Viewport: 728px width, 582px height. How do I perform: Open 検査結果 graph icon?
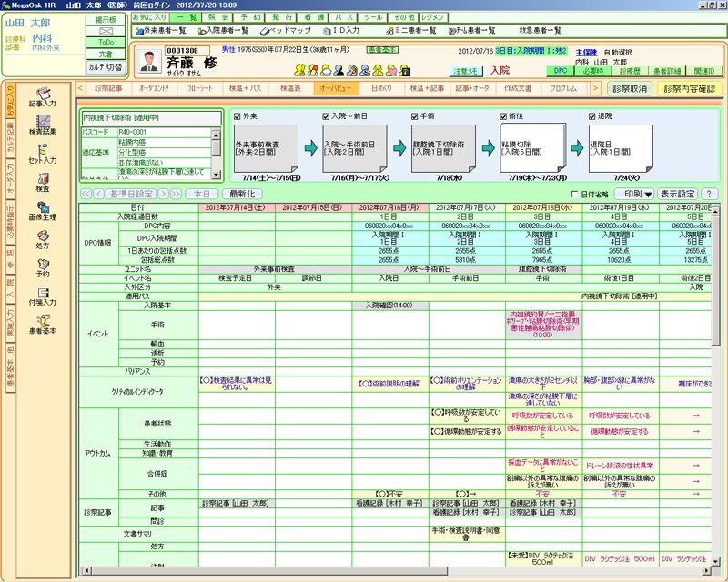(x=42, y=125)
